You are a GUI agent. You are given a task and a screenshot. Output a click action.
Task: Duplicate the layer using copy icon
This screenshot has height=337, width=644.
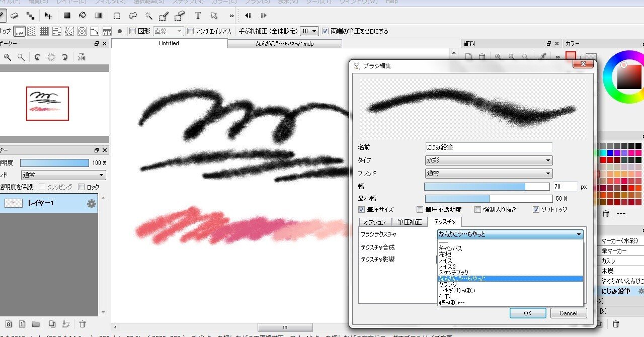click(x=52, y=324)
